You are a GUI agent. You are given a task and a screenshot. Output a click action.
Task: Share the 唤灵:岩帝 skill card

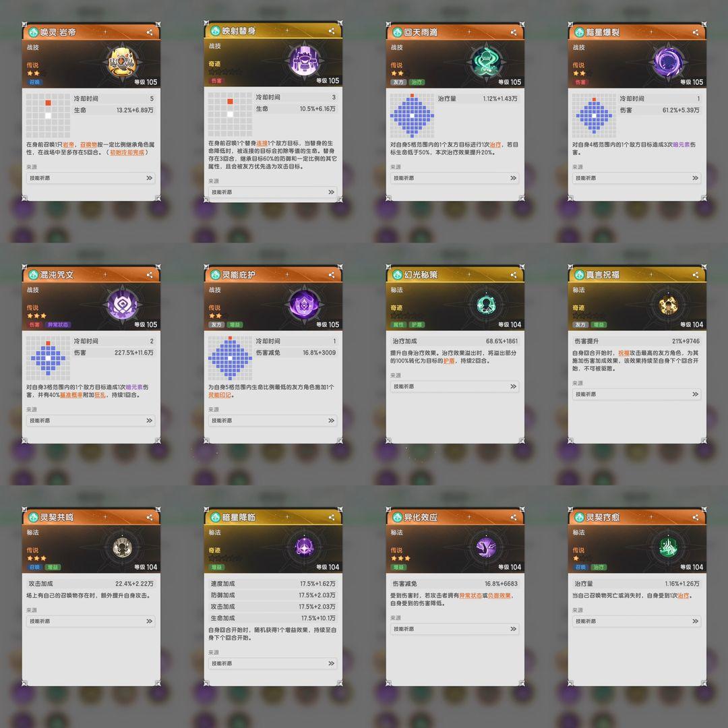(x=150, y=32)
